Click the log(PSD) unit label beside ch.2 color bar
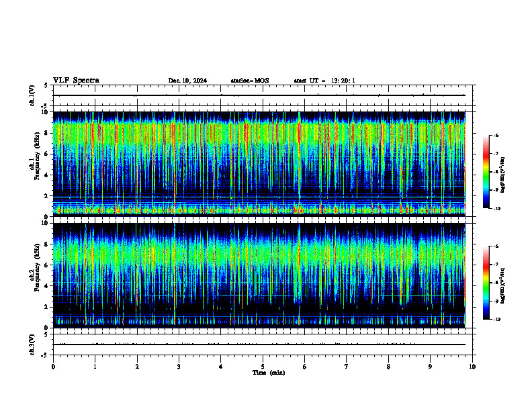This screenshot has height=411, width=532. 502,286
